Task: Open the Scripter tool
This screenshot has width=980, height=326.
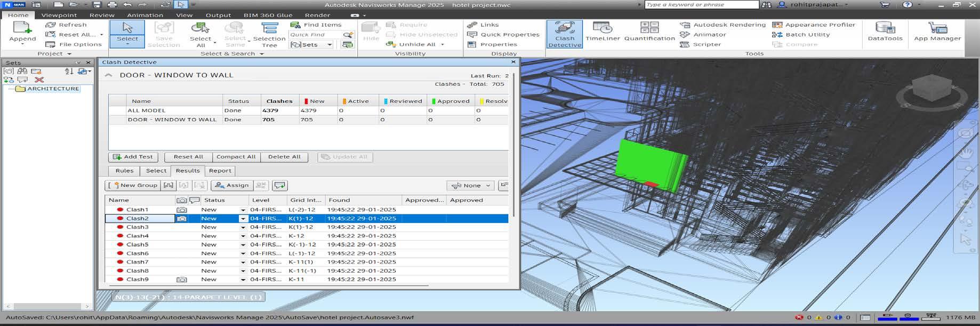Action: 701,44
